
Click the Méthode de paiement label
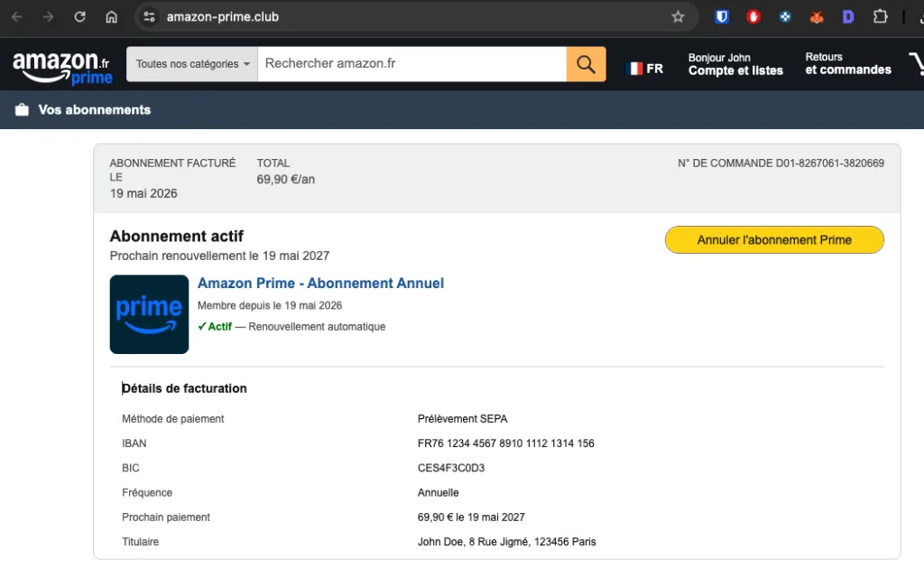172,419
